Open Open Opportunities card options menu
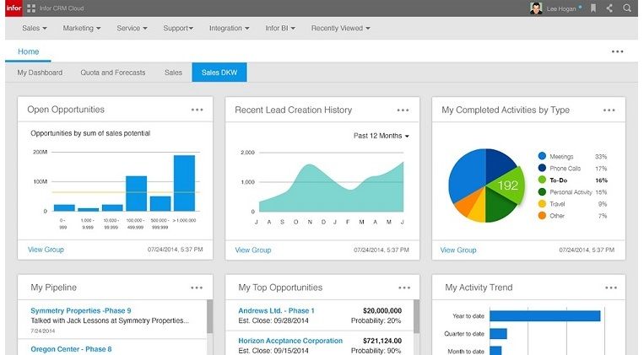 [198, 110]
